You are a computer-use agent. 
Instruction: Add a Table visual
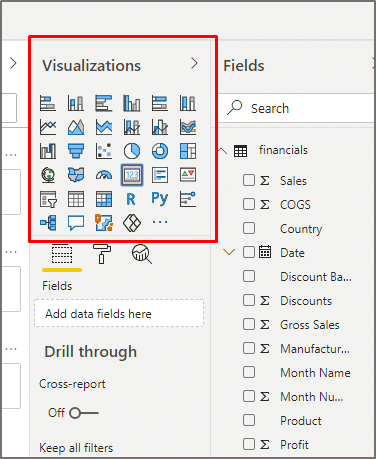[x=76, y=199]
